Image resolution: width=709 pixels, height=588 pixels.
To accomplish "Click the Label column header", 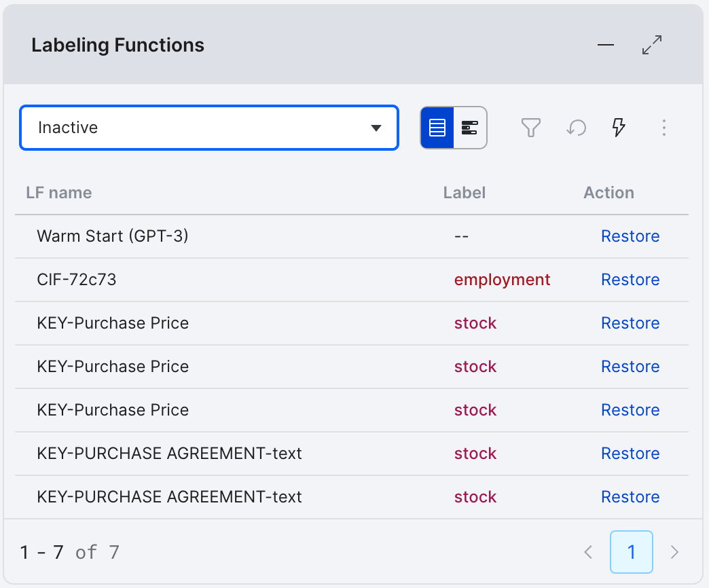I will click(x=465, y=193).
